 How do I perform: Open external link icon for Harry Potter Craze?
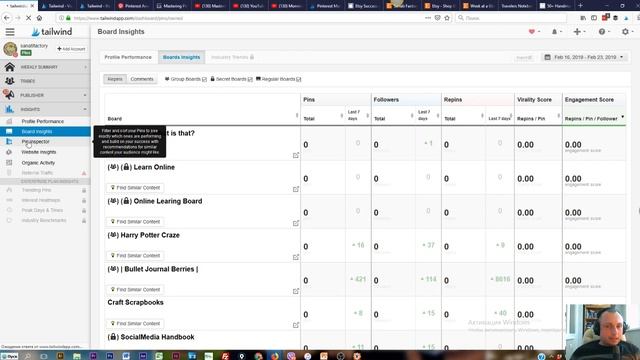click(296, 257)
